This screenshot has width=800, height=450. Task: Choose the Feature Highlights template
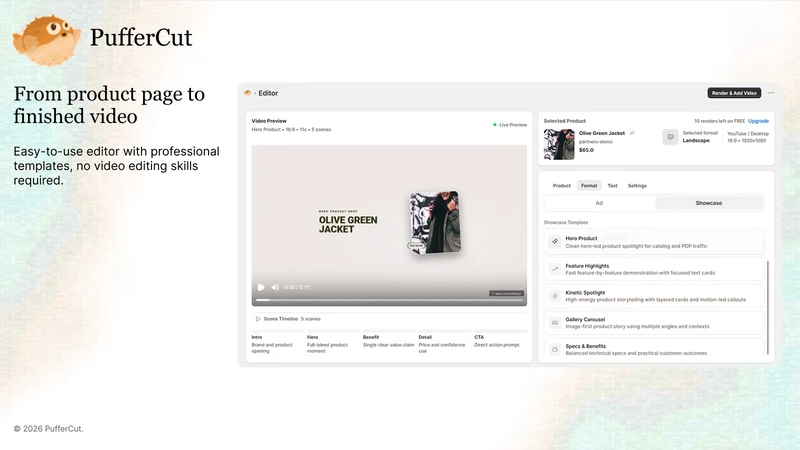pos(655,269)
